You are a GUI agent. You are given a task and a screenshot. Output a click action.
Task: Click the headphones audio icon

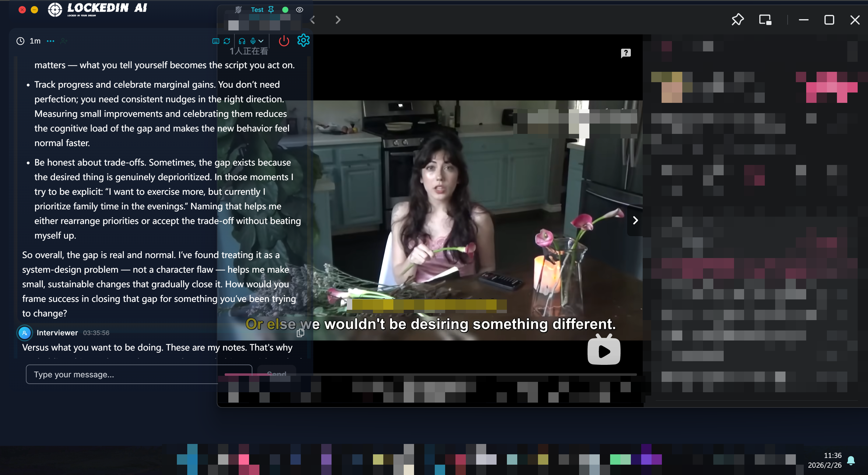coord(242,41)
